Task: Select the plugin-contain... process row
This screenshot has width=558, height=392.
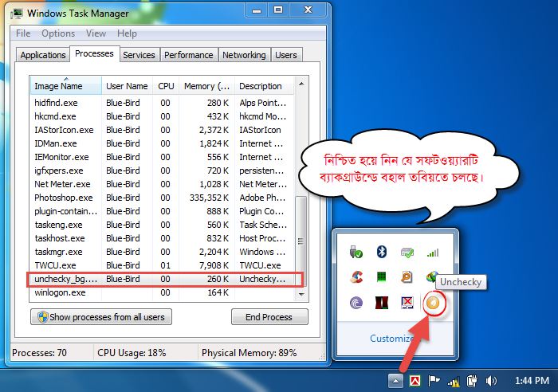Action: pos(163,211)
